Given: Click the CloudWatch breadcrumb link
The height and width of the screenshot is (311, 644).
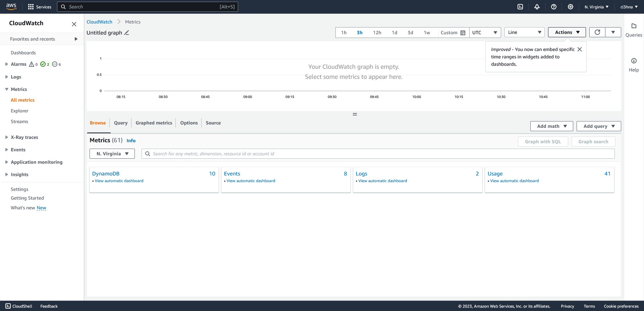Looking at the screenshot, I should 99,22.
